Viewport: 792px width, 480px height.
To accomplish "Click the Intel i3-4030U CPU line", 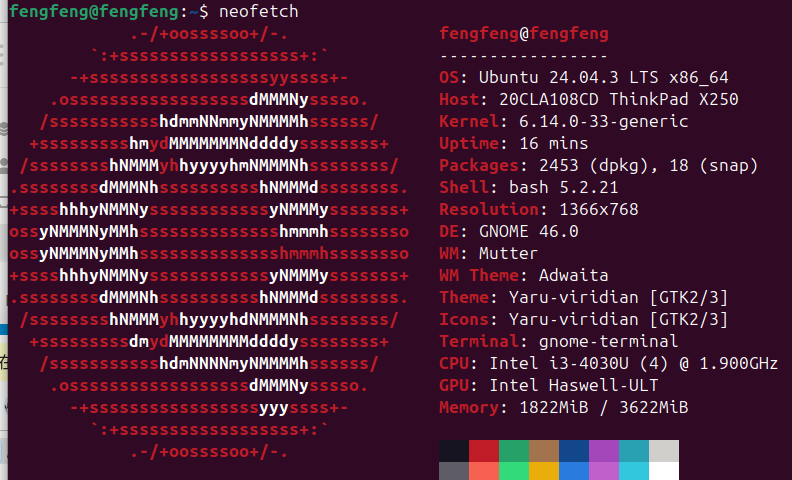I will pos(609,363).
